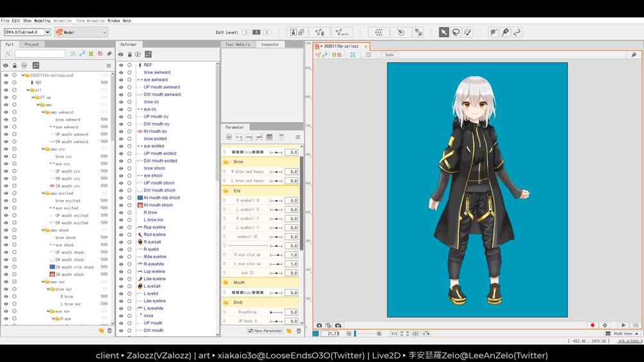Toggle visibility of REF in Deformer list
The height and width of the screenshot is (362, 644).
(x=120, y=65)
